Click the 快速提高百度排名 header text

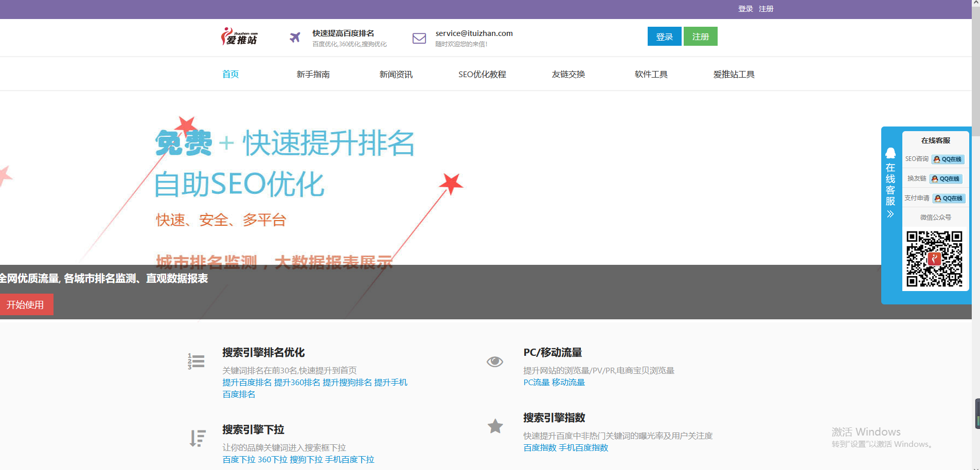343,33
